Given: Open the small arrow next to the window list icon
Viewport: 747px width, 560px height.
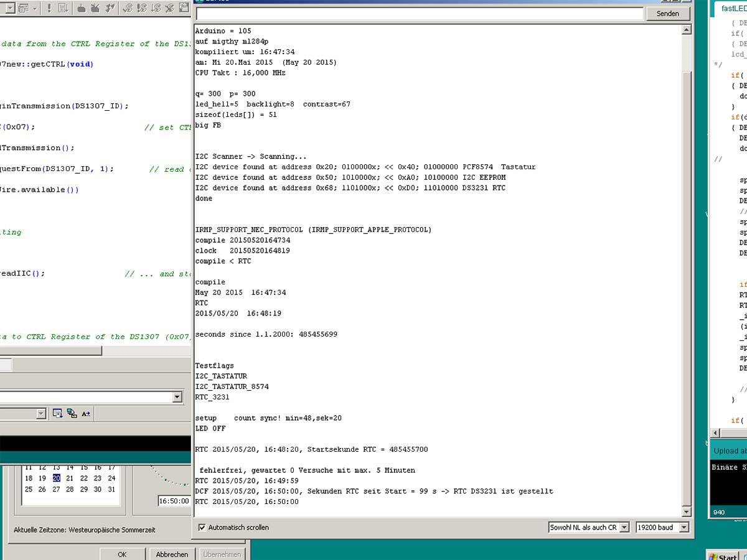Looking at the screenshot, I should [x=35, y=8].
